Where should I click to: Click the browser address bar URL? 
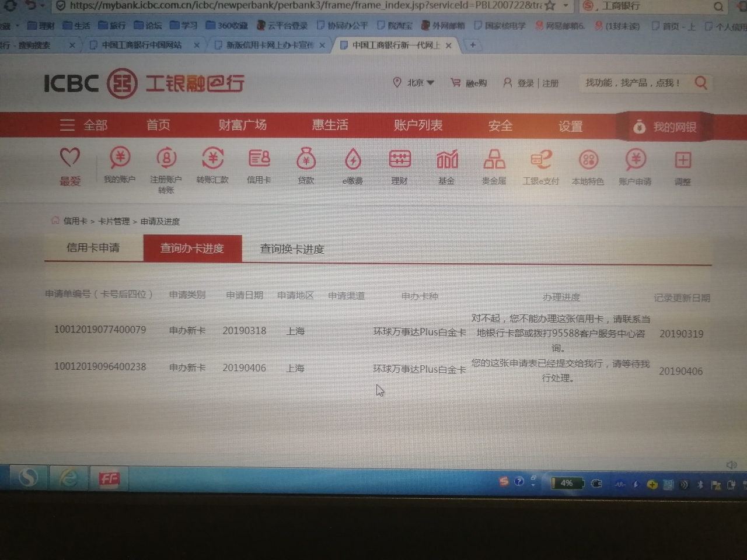tap(305, 5)
